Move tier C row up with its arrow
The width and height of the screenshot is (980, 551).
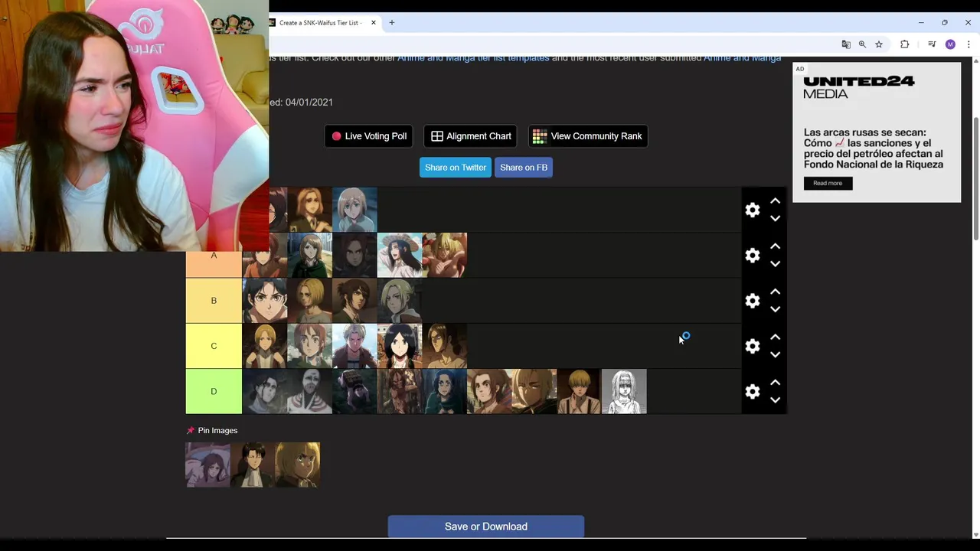[x=775, y=337]
